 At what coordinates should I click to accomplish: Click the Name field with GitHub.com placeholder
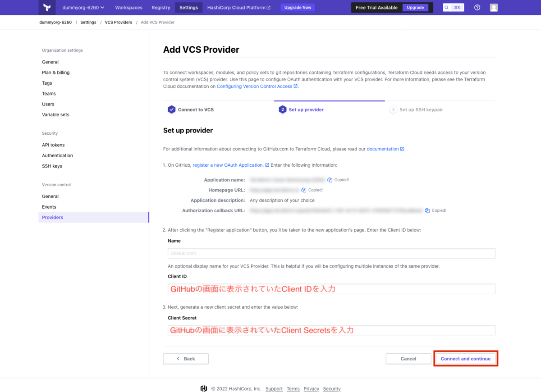(x=331, y=253)
